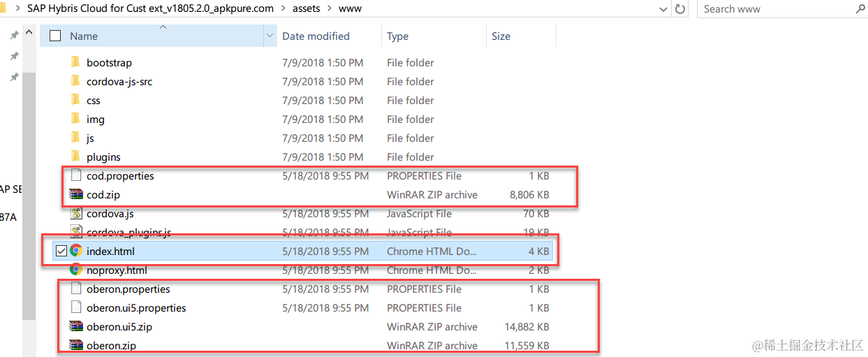This screenshot has height=357, width=868.
Task: Select the cordova.js script icon
Action: [x=76, y=213]
